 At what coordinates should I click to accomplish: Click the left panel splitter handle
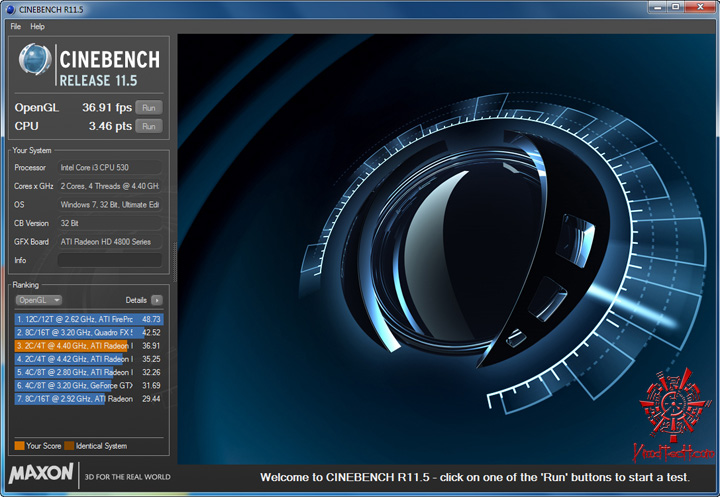[174, 262]
